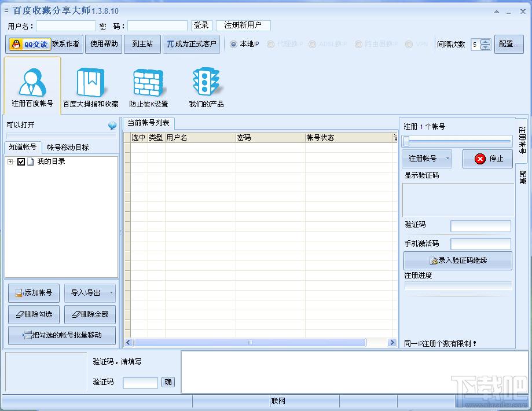Click 注册新用户 to register new user
This screenshot has height=411, width=532.
click(x=243, y=25)
